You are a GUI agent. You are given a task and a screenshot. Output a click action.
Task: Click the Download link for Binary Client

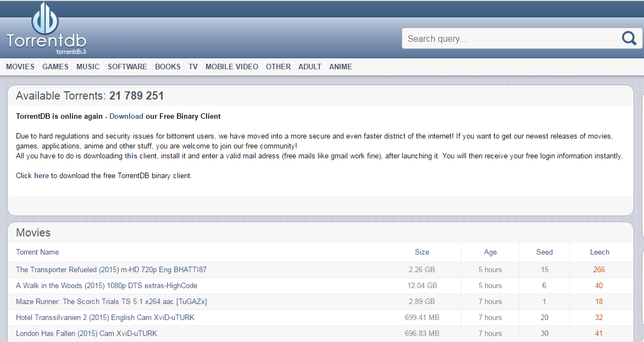click(x=126, y=117)
